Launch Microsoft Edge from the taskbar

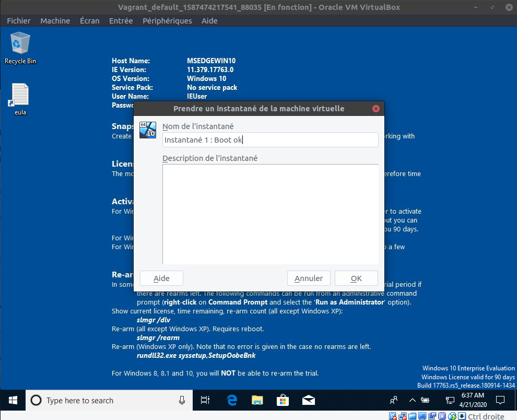point(232,400)
